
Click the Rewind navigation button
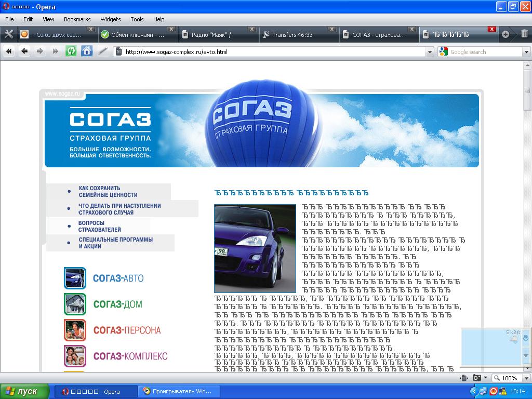9,51
